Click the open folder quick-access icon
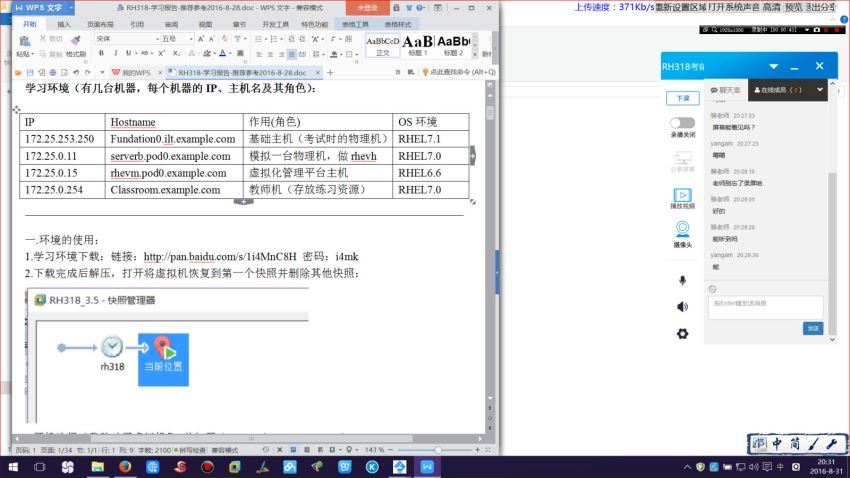The height and width of the screenshot is (478, 850). [18, 72]
